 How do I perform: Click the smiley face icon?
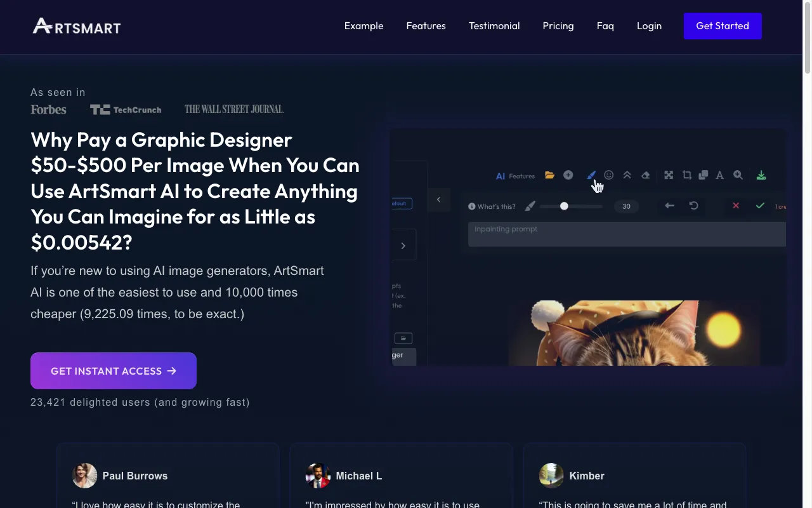click(x=609, y=175)
